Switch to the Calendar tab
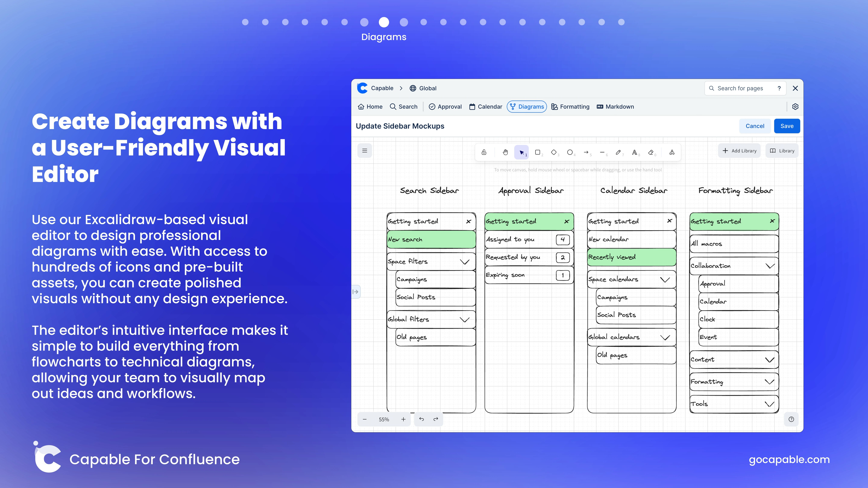The width and height of the screenshot is (868, 488). (486, 106)
